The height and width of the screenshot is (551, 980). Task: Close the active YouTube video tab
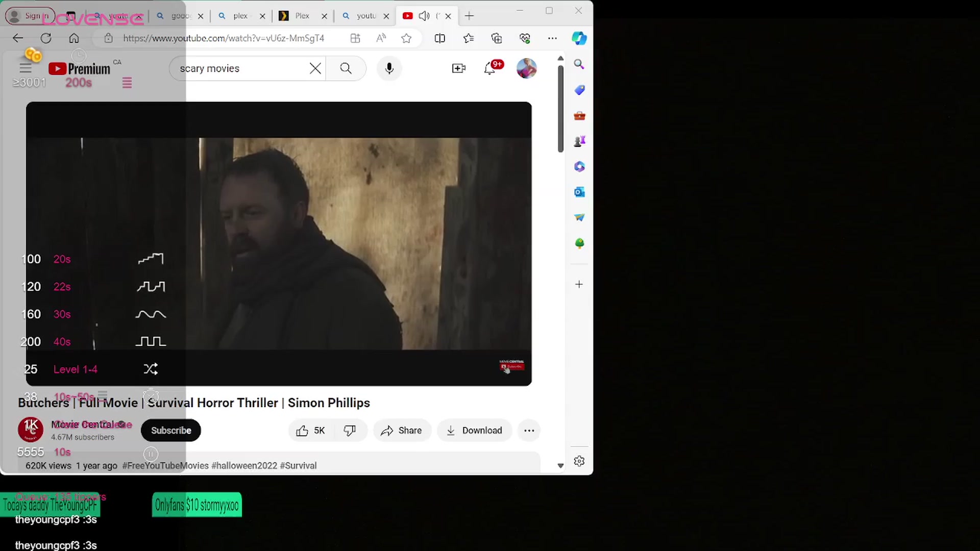point(448,16)
